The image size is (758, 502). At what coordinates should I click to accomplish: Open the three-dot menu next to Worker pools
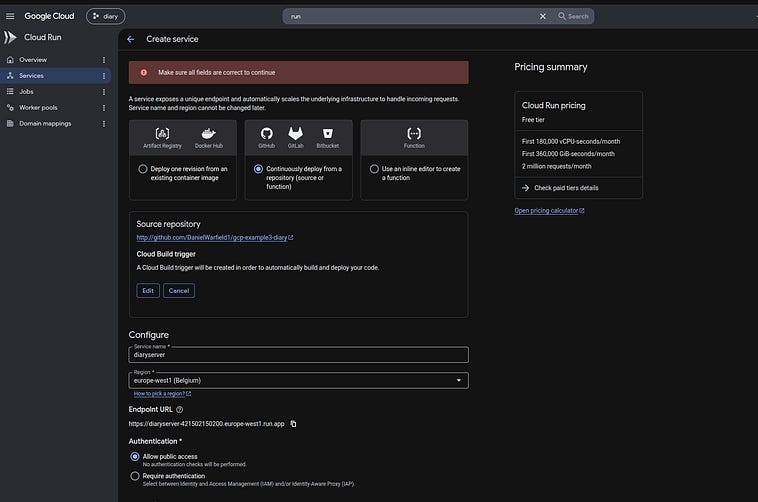(103, 108)
